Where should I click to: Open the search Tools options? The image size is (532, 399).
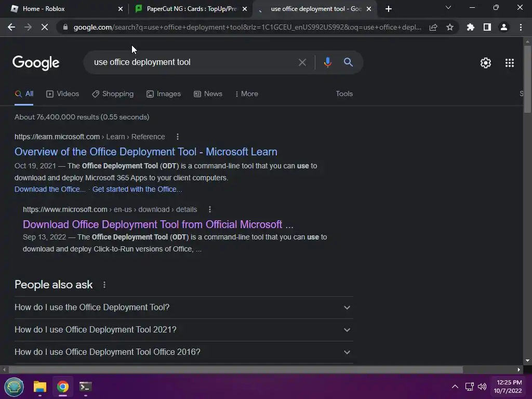(x=344, y=94)
